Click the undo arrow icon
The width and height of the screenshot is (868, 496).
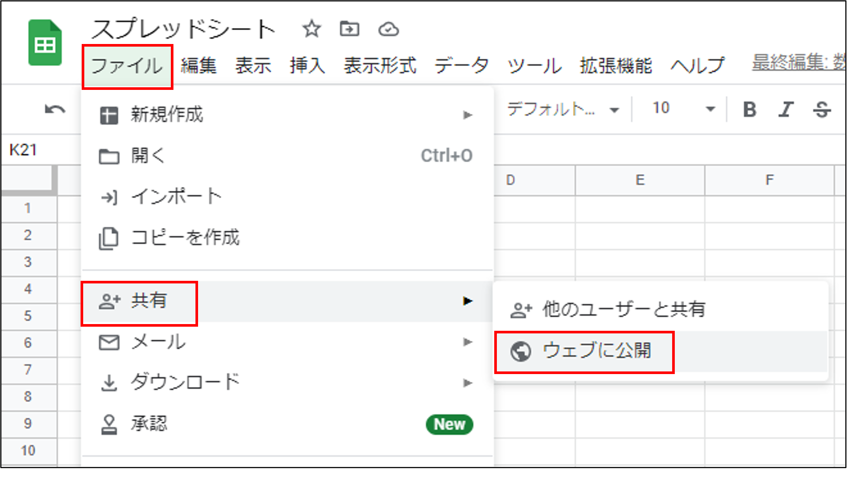(x=55, y=110)
